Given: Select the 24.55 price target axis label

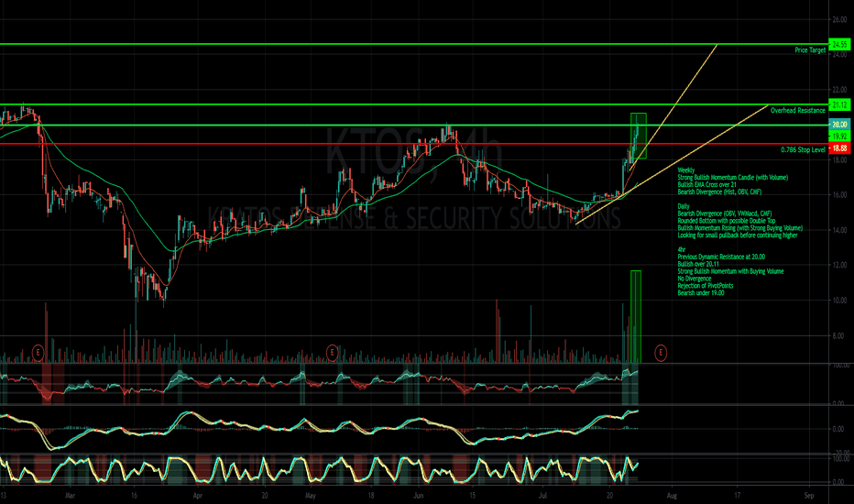Looking at the screenshot, I should tap(839, 44).
